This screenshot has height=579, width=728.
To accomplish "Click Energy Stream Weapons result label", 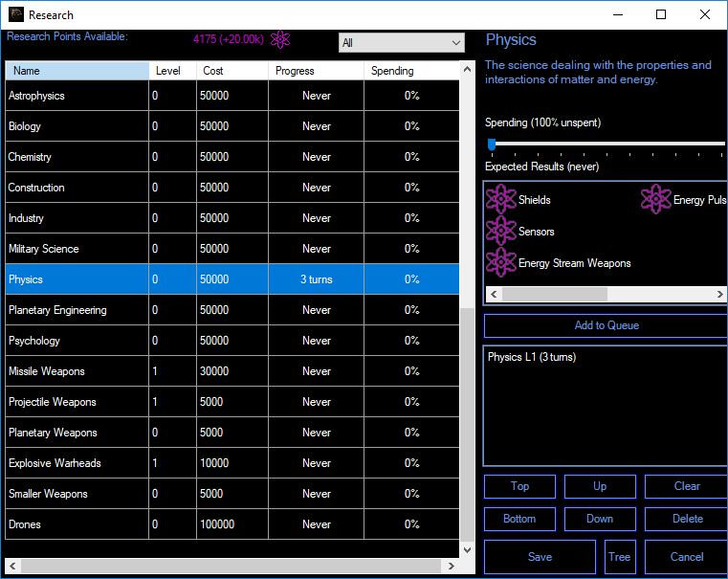I will (x=574, y=263).
